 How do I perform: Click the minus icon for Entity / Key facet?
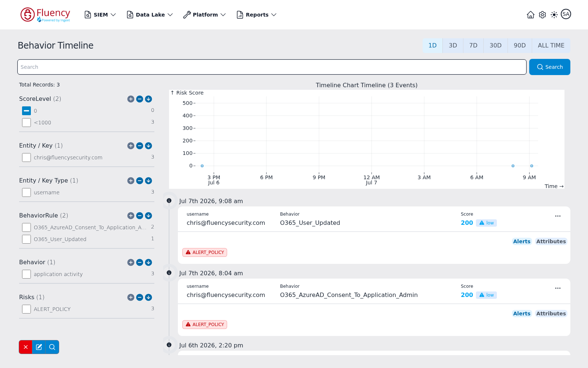coord(140,146)
